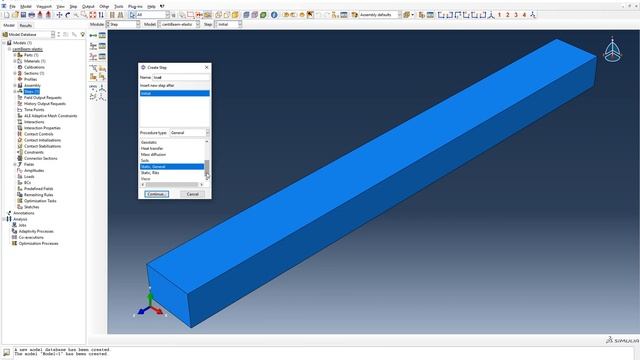640x360 pixels.
Task: Click the Cycle views arrows icon
Action: pyautogui.click(x=101, y=15)
